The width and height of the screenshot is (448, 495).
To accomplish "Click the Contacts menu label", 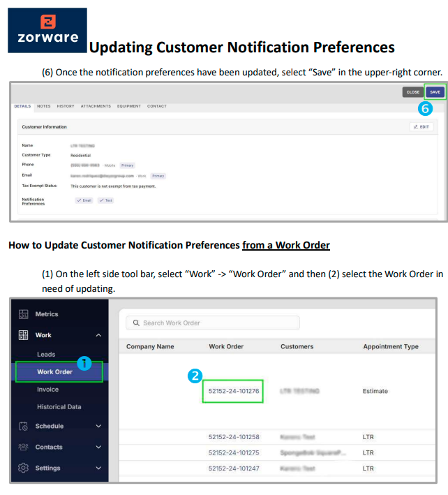I will (x=49, y=447).
